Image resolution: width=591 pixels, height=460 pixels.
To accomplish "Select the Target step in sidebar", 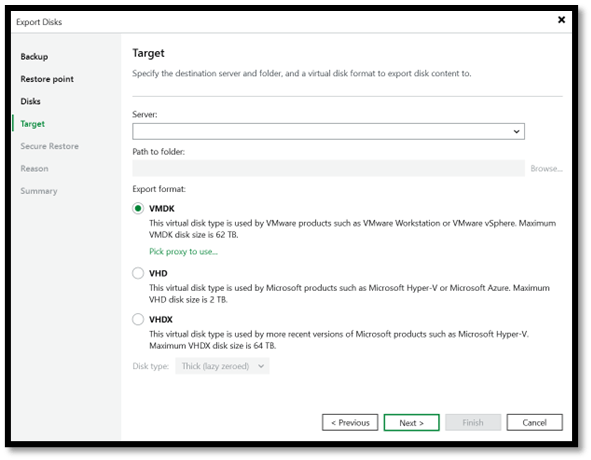I will point(33,124).
